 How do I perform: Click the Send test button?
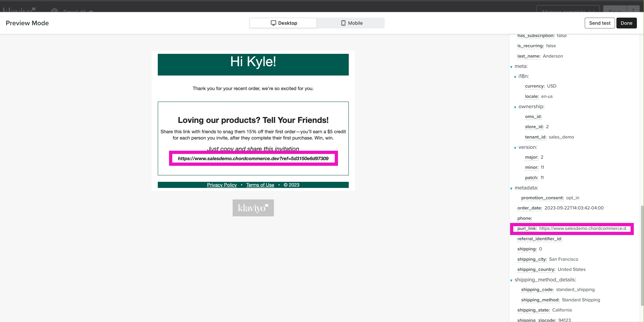tap(599, 23)
